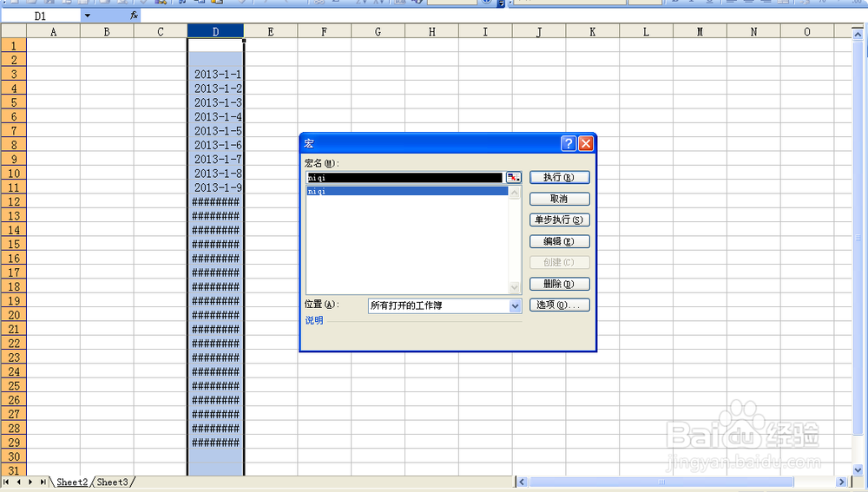The width and height of the screenshot is (868, 492).
Task: Click cell showing 2013-1-8
Action: 216,174
